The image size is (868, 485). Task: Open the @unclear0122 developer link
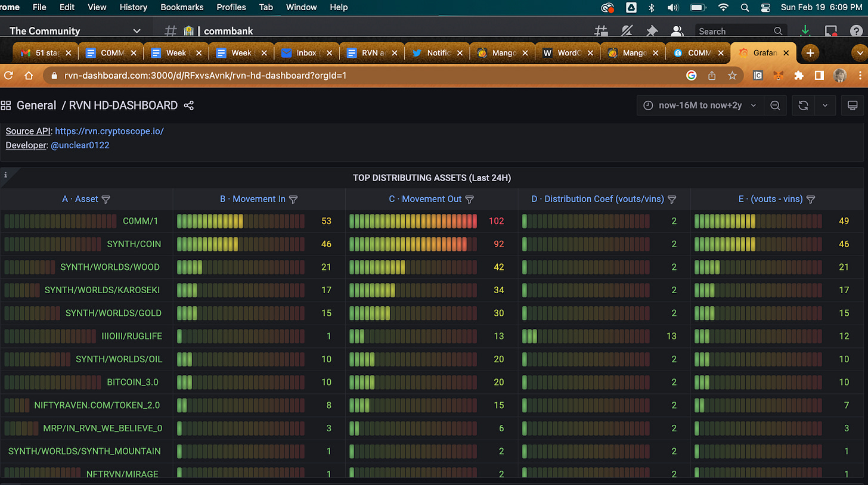coord(80,145)
